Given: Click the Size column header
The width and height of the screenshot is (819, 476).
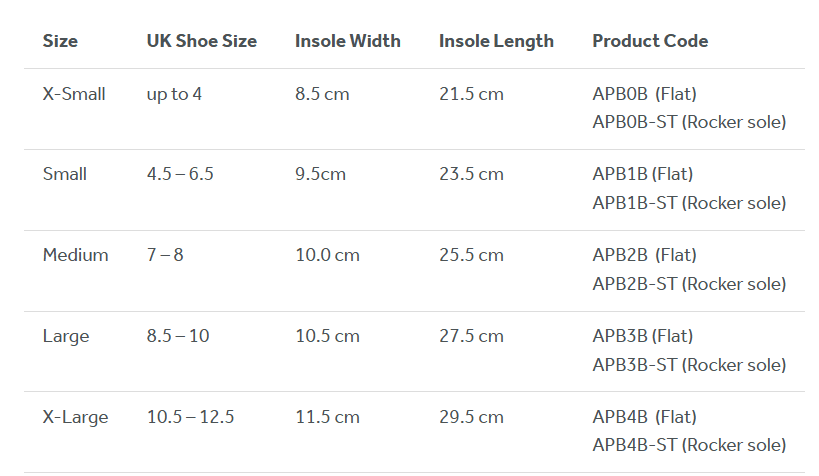Looking at the screenshot, I should [60, 41].
